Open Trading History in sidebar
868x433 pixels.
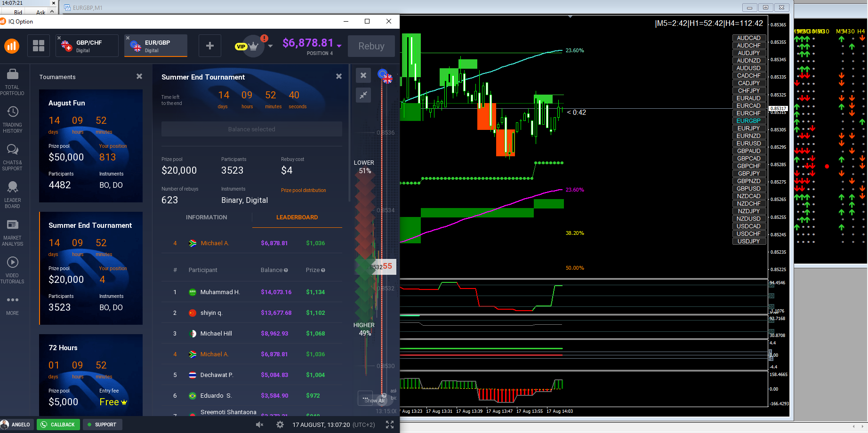point(12,120)
